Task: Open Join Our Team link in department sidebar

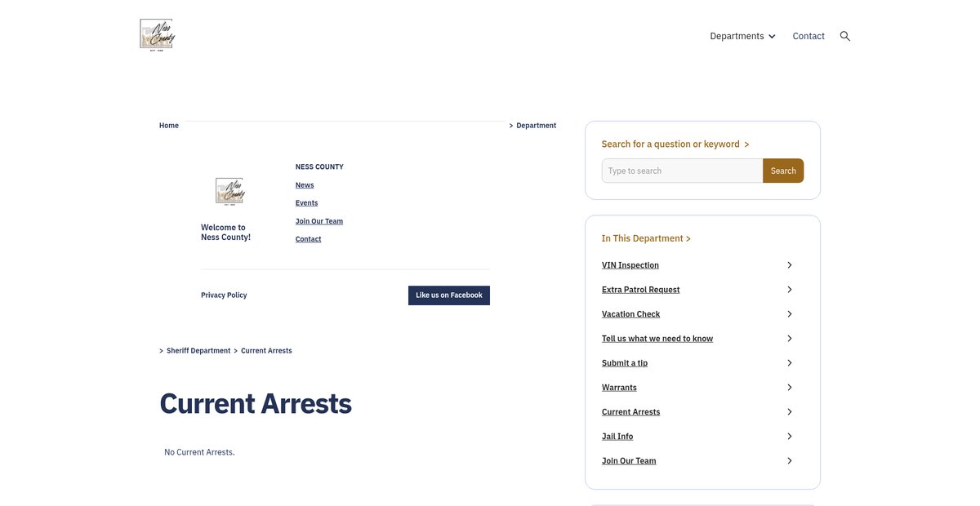Action: [x=629, y=461]
